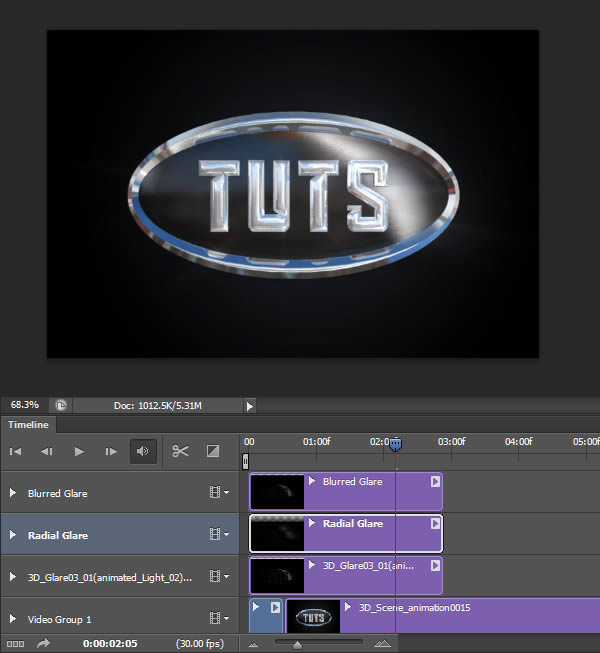This screenshot has height=653, width=600.
Task: Play the timeline animation
Action: point(79,451)
